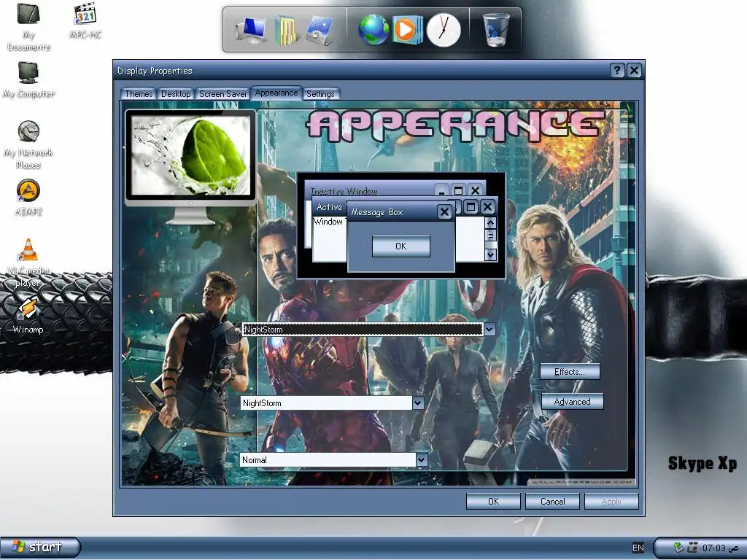Click the system clock 07:03
Image resolution: width=747 pixels, height=560 pixels.
[x=719, y=548]
